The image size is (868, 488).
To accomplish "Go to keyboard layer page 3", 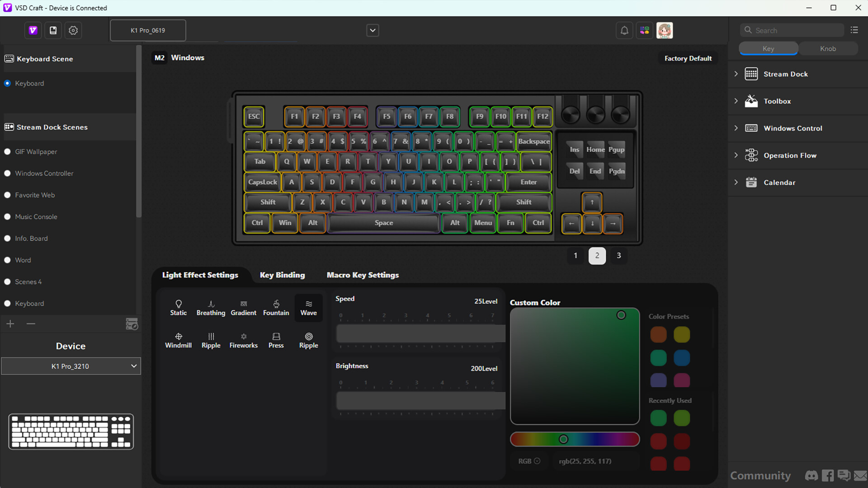I will click(618, 255).
